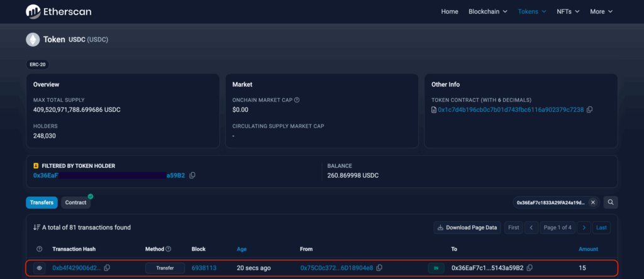
Task: Click the magnifier search button
Action: coord(611,202)
